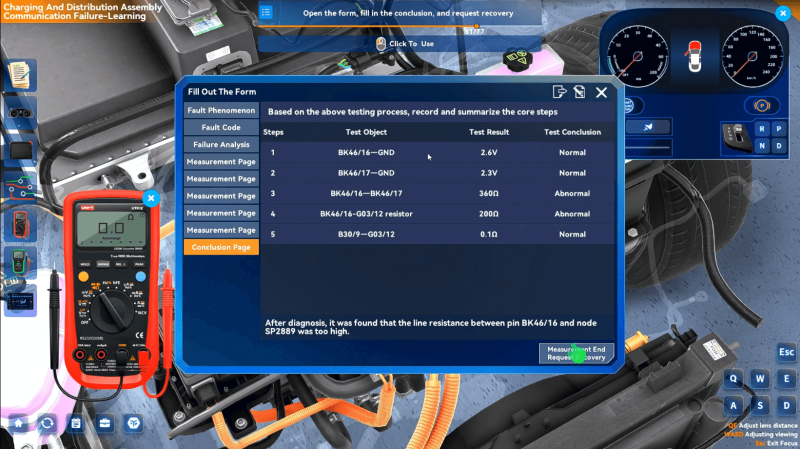Screen dimensions: 800x449
Task: Close the dashboard panel with the blue X
Action: coord(783,14)
